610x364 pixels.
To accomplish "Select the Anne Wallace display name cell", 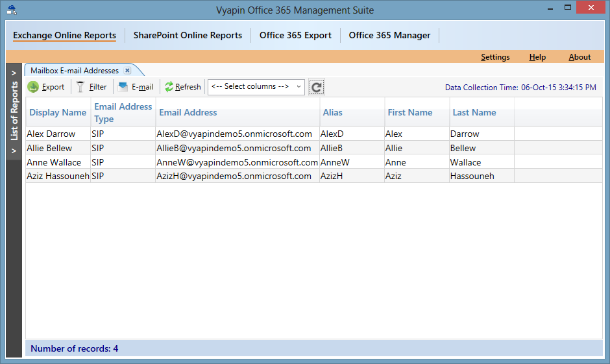I will click(58, 162).
